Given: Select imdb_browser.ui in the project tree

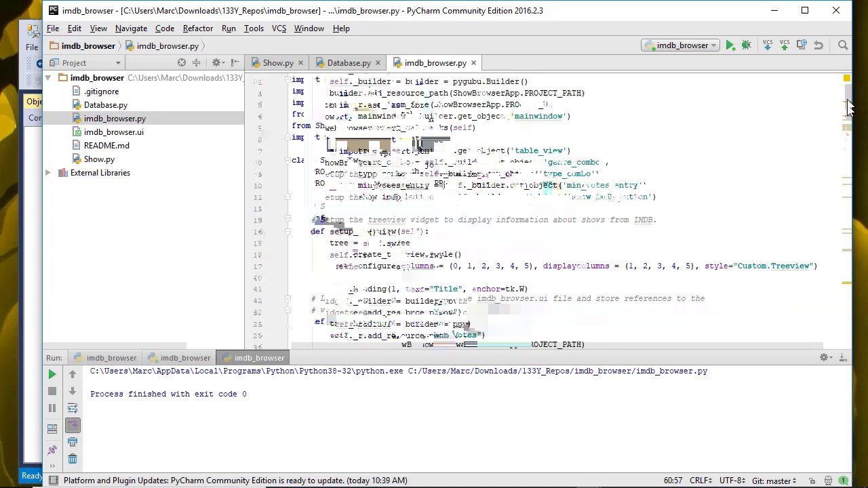Looking at the screenshot, I should (x=107, y=132).
